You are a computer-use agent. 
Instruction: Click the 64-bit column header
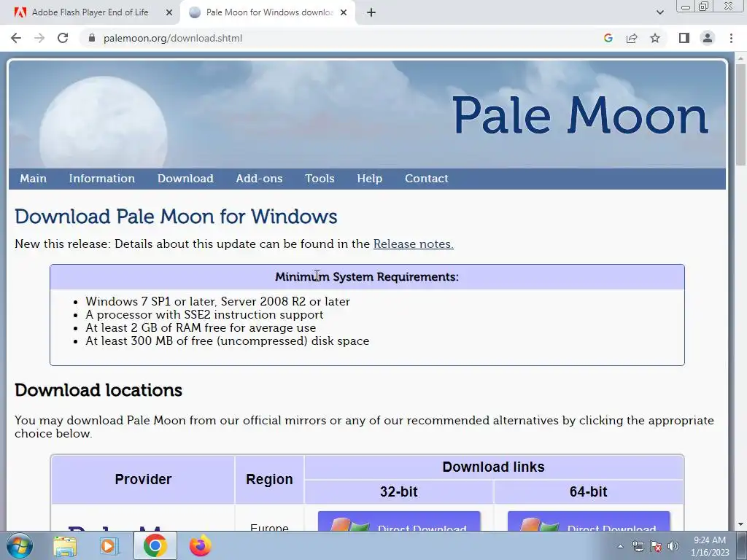pyautogui.click(x=589, y=492)
